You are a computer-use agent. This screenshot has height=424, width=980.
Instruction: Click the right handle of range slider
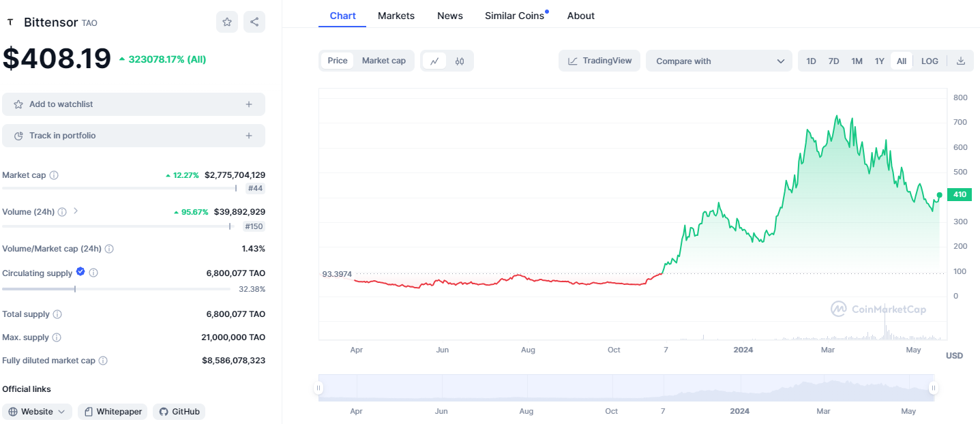[934, 389]
